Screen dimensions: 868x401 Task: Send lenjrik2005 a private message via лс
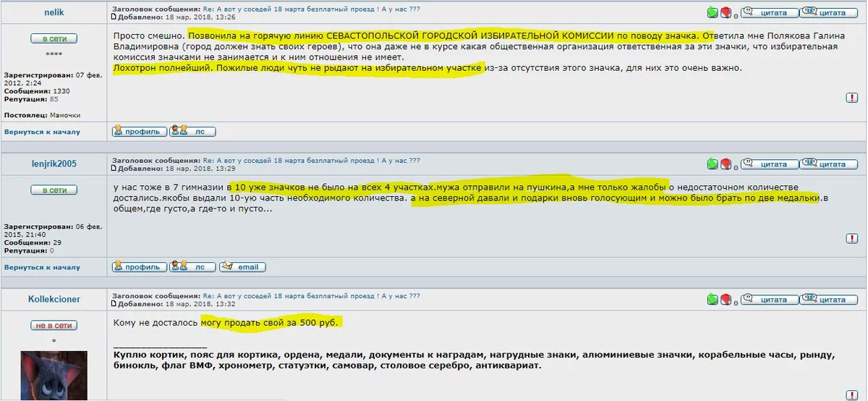click(192, 266)
